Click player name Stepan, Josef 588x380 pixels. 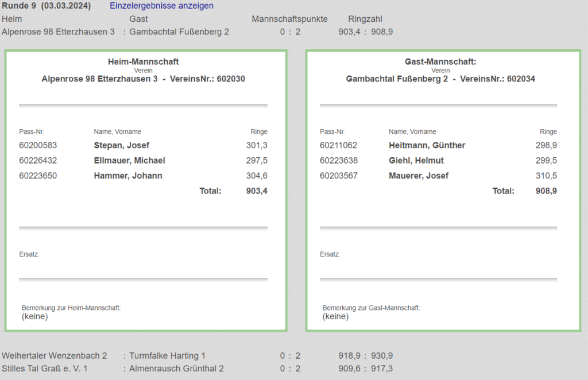click(x=121, y=146)
